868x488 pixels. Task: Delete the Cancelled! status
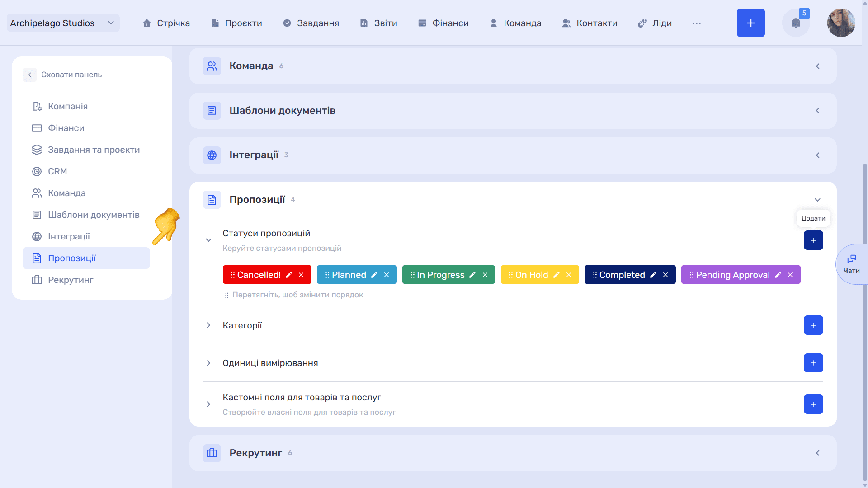[x=301, y=275]
